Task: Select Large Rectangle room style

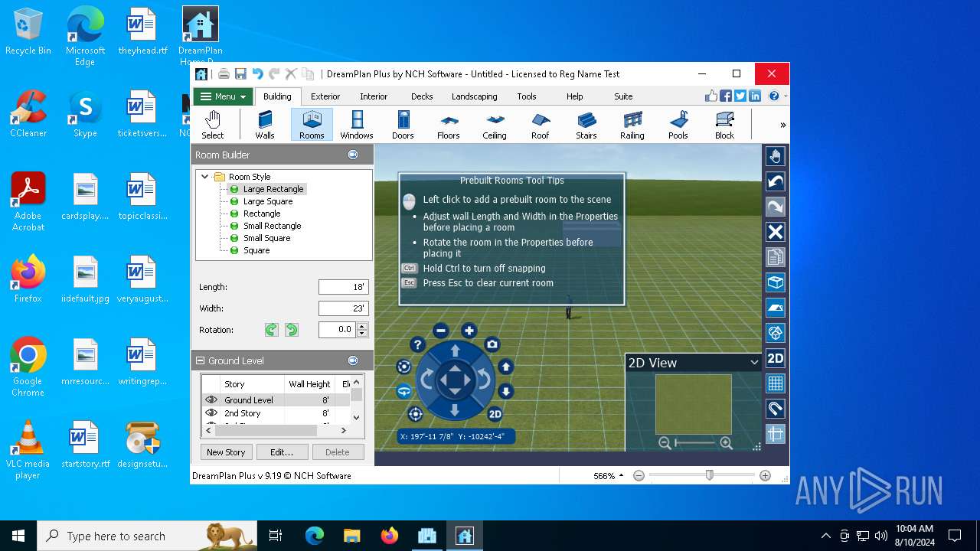Action: [273, 189]
